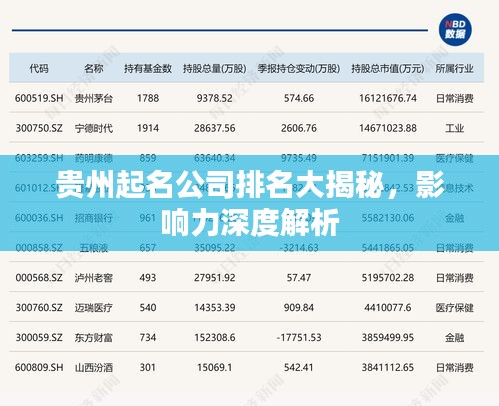This screenshot has height=406, width=499.
Task: Select the 名称 column header
Action: [x=94, y=68]
